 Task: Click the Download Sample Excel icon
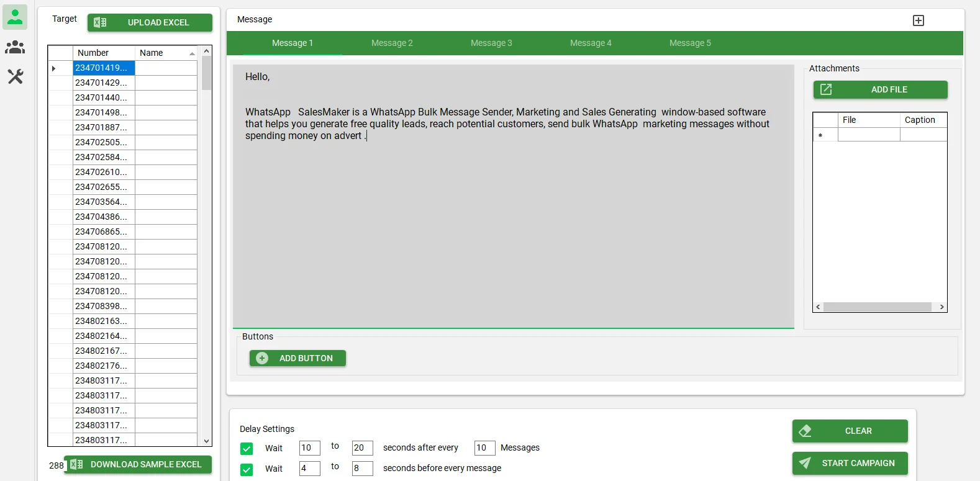pyautogui.click(x=76, y=464)
